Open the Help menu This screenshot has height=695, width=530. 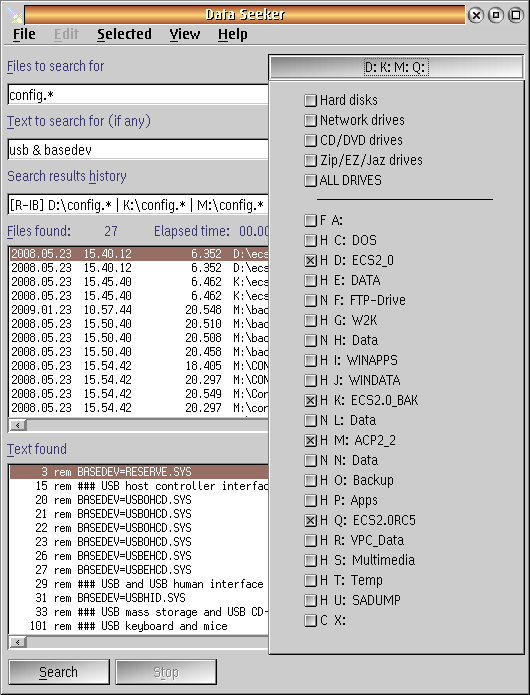(233, 34)
